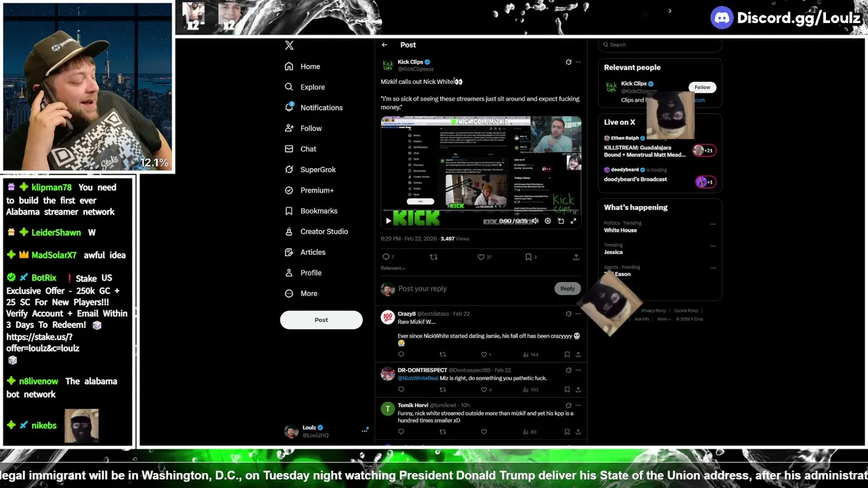Open Chat in the sidebar

[x=300, y=149]
